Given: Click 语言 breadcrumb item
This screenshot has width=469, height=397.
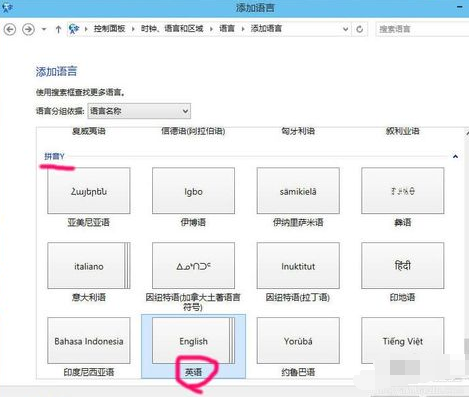Looking at the screenshot, I should (227, 29).
